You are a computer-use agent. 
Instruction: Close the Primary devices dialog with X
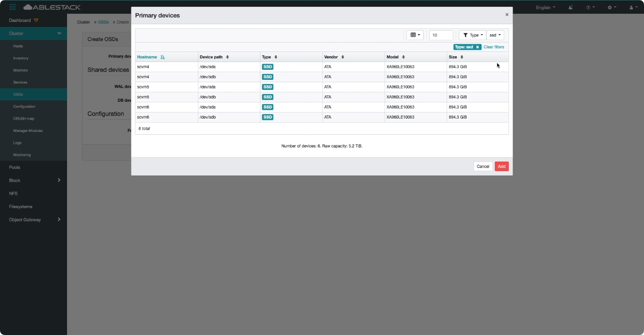tap(507, 15)
